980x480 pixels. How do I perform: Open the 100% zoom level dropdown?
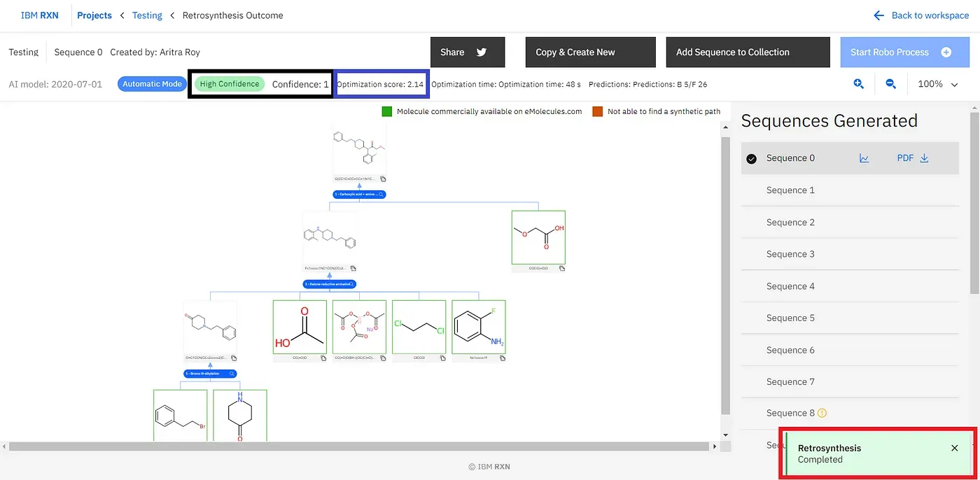click(x=938, y=84)
